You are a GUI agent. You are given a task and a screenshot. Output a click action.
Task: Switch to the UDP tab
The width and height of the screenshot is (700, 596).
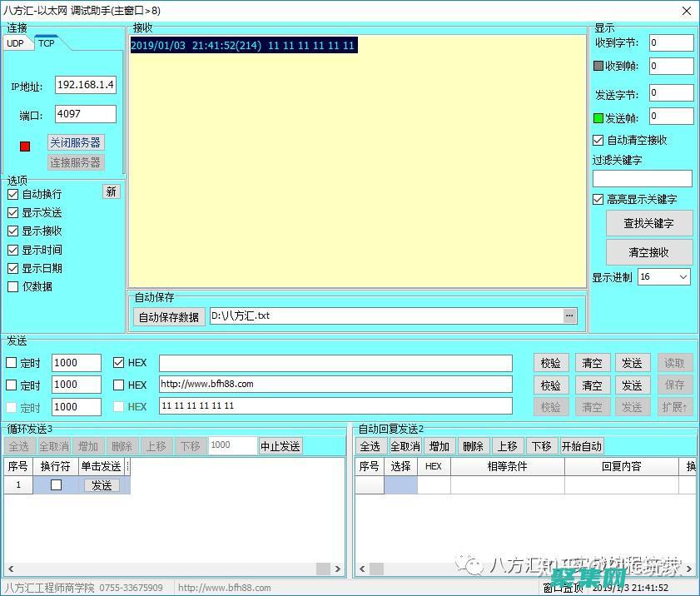(17, 42)
